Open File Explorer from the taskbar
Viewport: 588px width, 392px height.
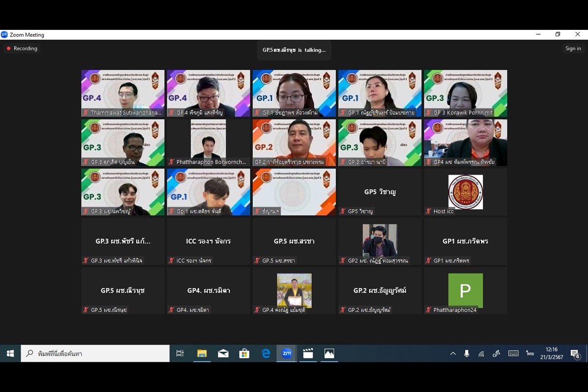coord(202,353)
